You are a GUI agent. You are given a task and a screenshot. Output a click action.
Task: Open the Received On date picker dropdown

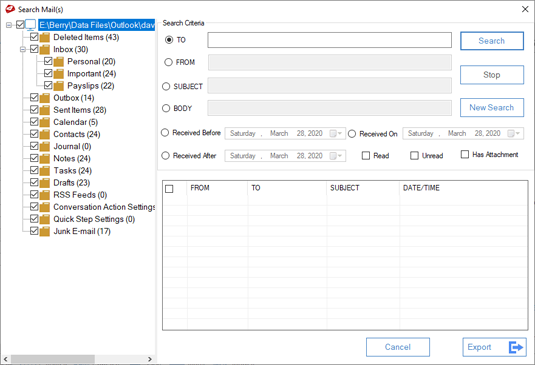[x=514, y=133]
